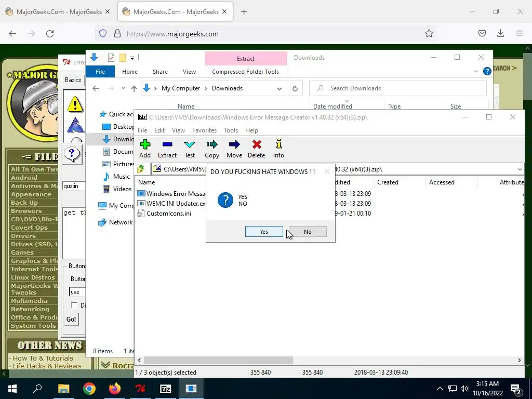Open Explorer Share ribbon tab

click(160, 72)
